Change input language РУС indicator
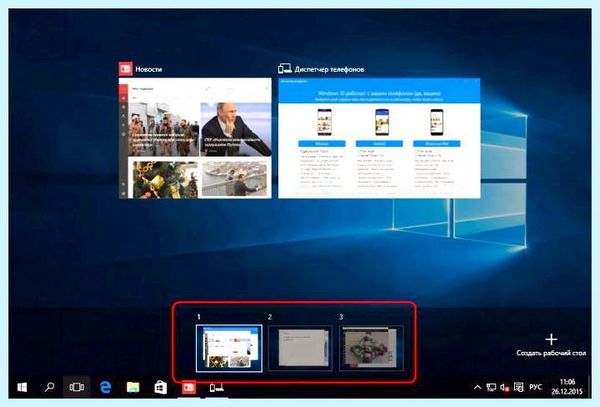Viewport: 600px width, 407px height. pyautogui.click(x=535, y=387)
